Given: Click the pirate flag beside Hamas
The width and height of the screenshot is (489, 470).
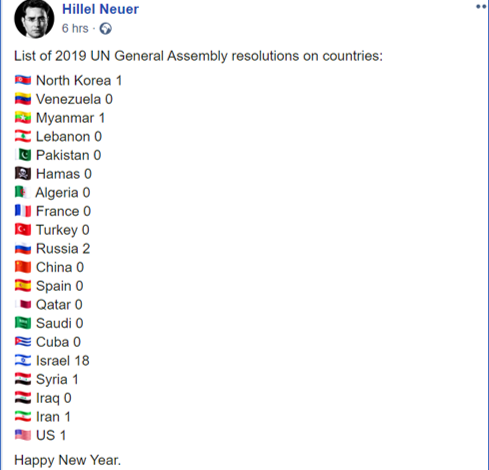Looking at the screenshot, I should click(23, 174).
